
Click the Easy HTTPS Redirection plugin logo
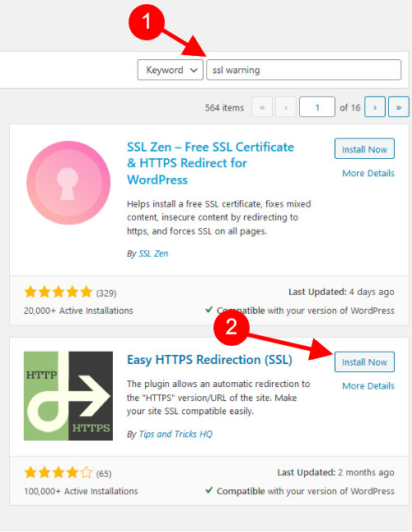pyautogui.click(x=68, y=396)
